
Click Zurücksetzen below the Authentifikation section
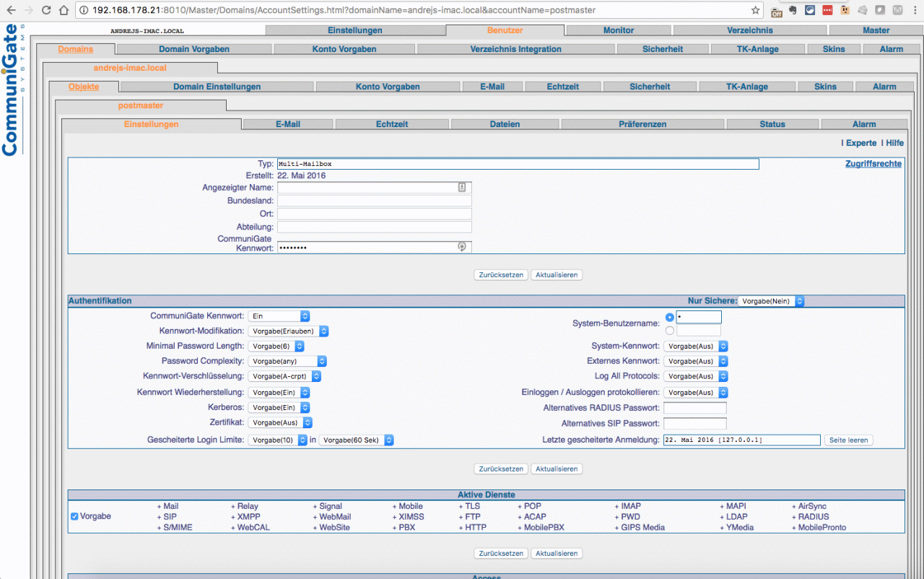point(501,469)
